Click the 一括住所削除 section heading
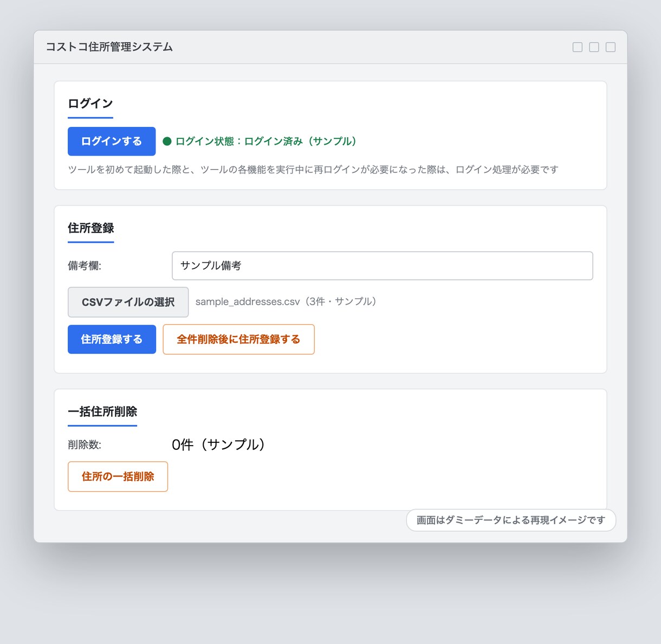 tap(102, 411)
